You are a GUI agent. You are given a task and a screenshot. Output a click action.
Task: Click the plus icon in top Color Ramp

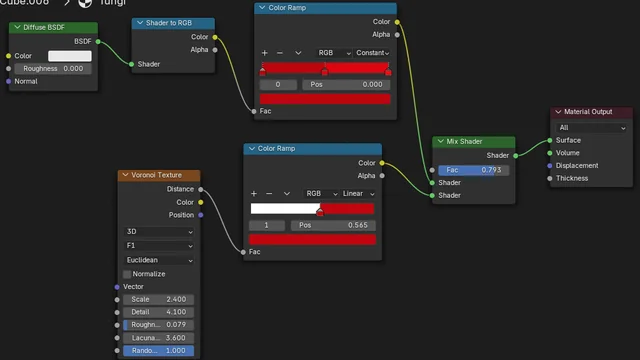click(264, 53)
